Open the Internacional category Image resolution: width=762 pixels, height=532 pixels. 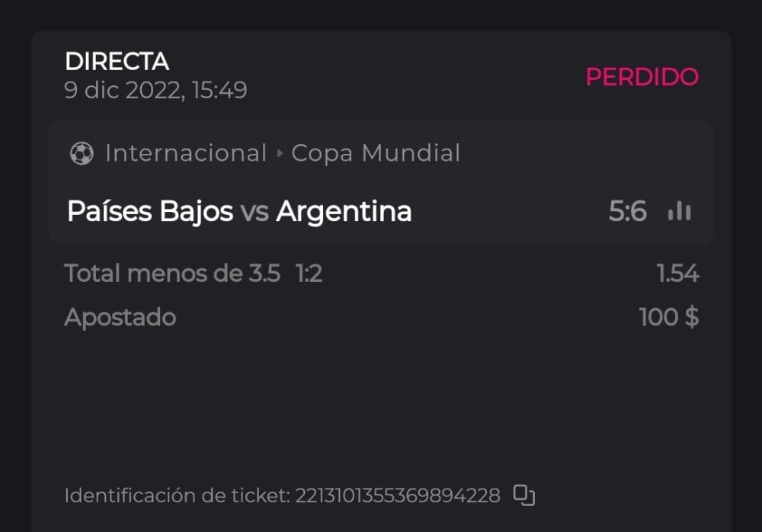[x=186, y=153]
